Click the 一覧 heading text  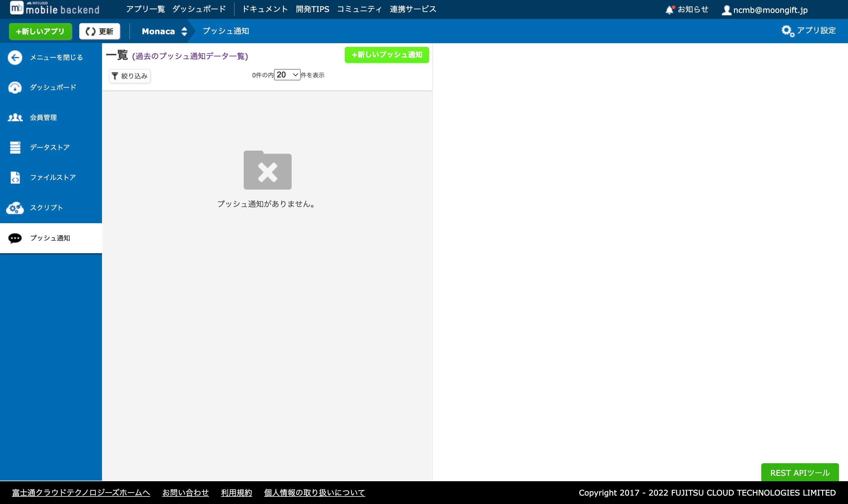[117, 55]
